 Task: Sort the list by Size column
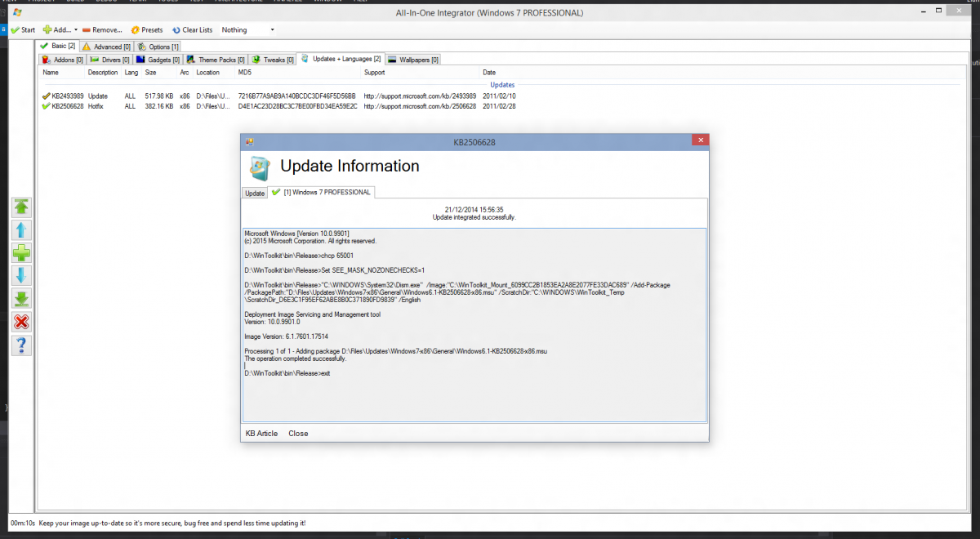151,73
